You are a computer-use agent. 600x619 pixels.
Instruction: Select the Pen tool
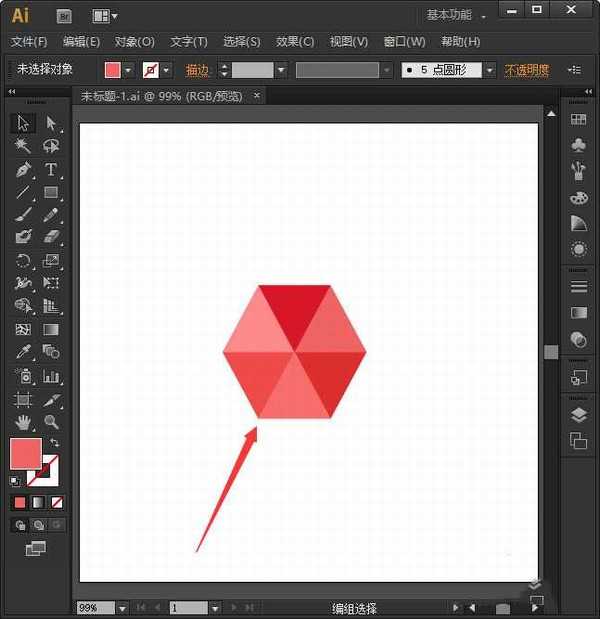coord(23,170)
